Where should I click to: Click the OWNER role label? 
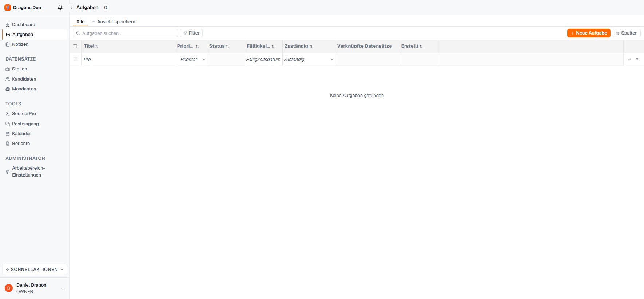25,292
